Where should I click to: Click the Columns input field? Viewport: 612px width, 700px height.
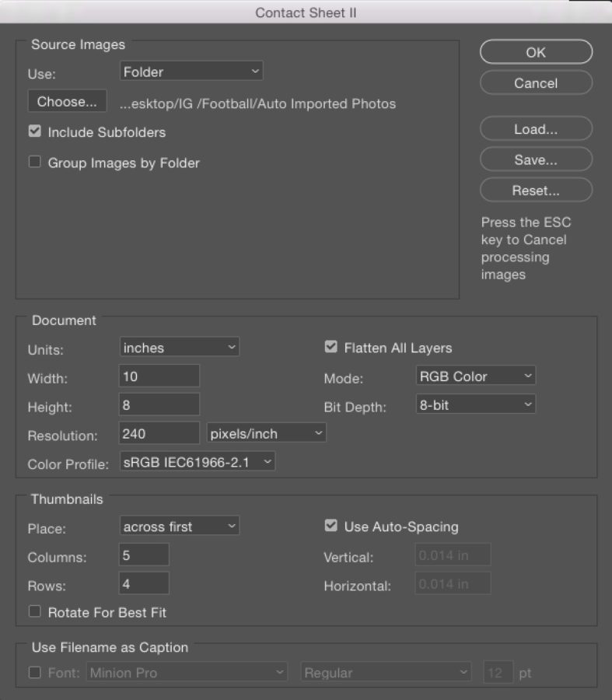click(x=143, y=554)
